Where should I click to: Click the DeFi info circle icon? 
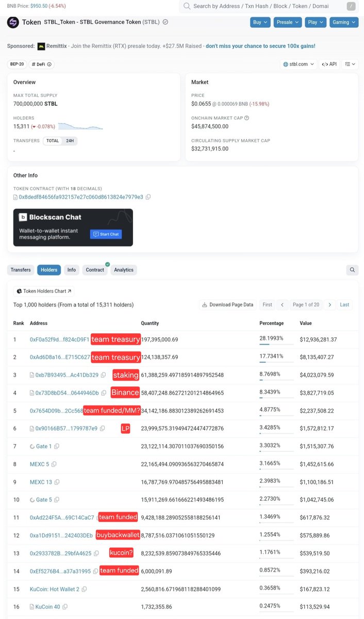(x=49, y=64)
